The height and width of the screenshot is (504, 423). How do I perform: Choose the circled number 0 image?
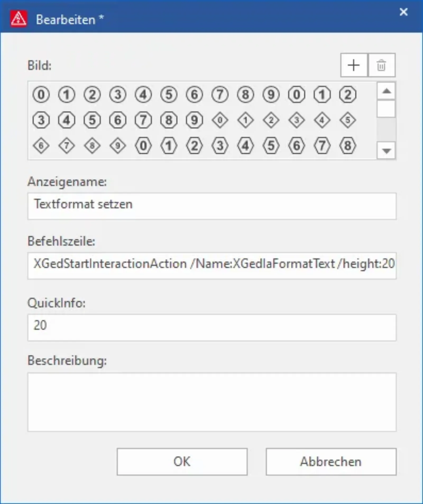[x=41, y=94]
